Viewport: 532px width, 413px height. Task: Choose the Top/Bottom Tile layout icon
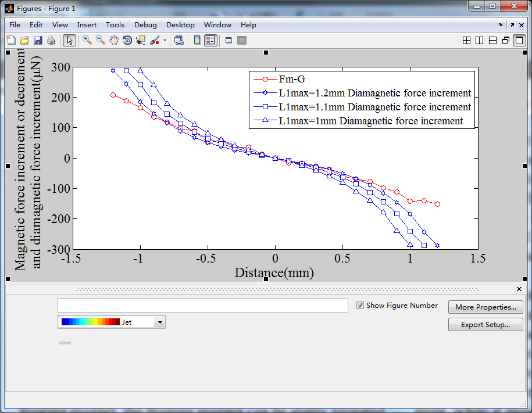point(492,41)
